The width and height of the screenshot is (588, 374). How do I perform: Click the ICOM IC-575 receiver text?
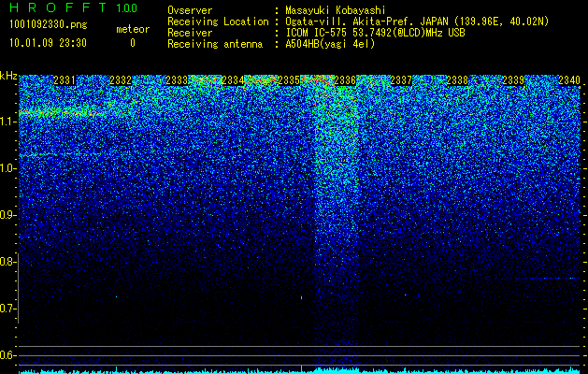[x=375, y=33]
